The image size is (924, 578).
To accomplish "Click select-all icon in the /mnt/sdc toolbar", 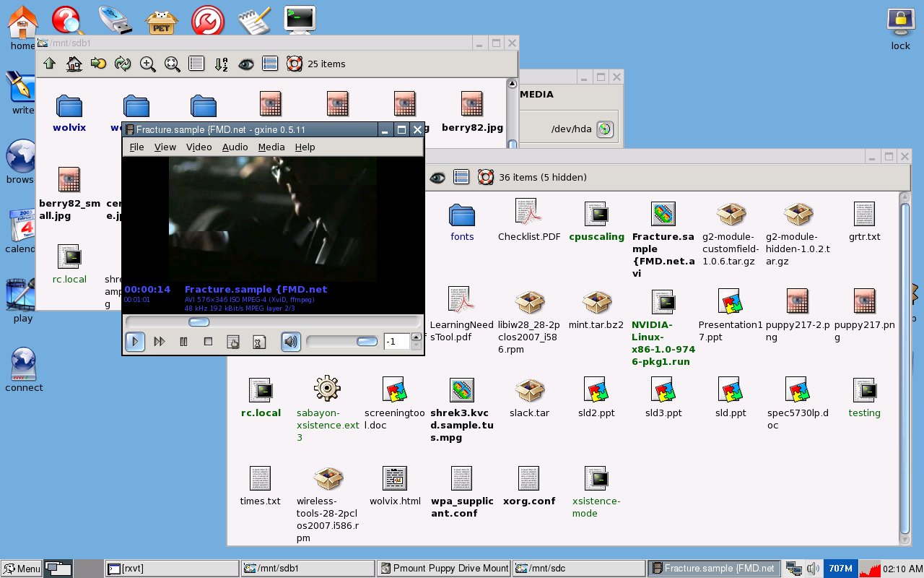I will coord(462,177).
